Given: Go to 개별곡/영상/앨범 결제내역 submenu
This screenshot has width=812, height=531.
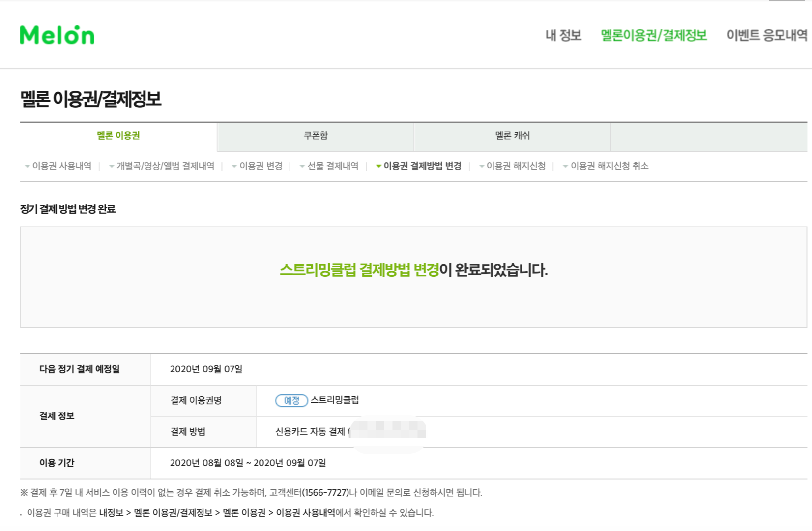Looking at the screenshot, I should [x=165, y=166].
